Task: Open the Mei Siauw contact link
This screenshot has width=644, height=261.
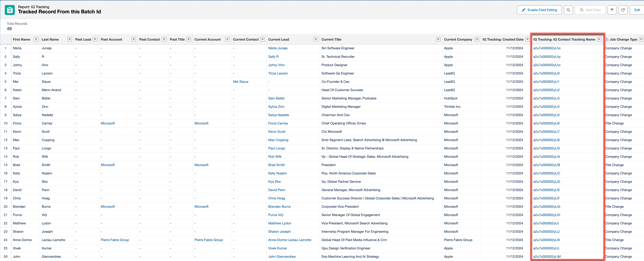Action: pos(241,82)
